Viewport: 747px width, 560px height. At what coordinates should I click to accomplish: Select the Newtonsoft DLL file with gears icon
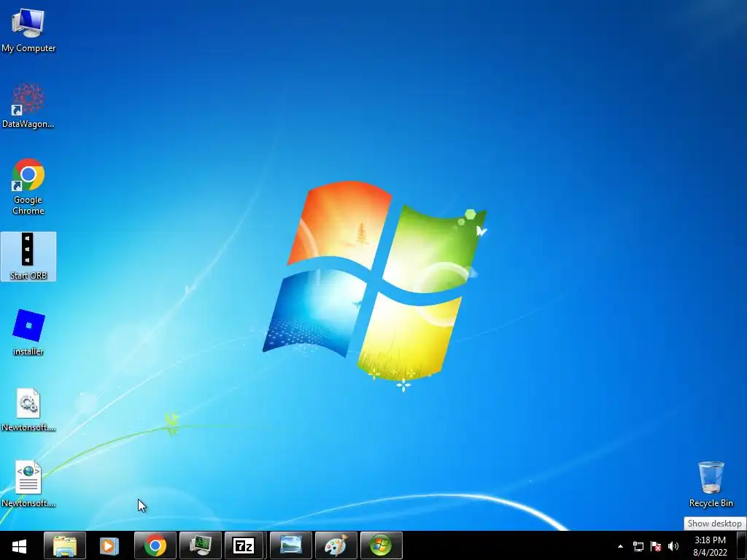click(x=28, y=410)
